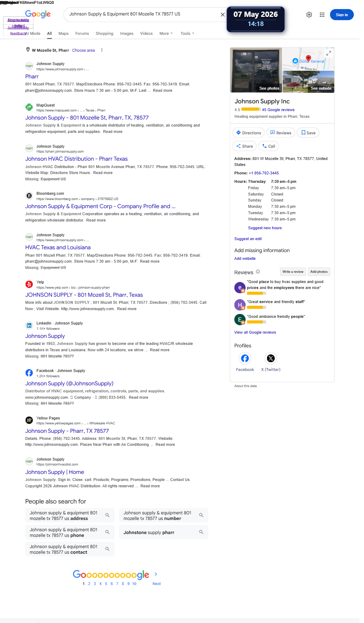The image size is (364, 623).
Task: Click the See outside thumbnail
Action: click(308, 82)
